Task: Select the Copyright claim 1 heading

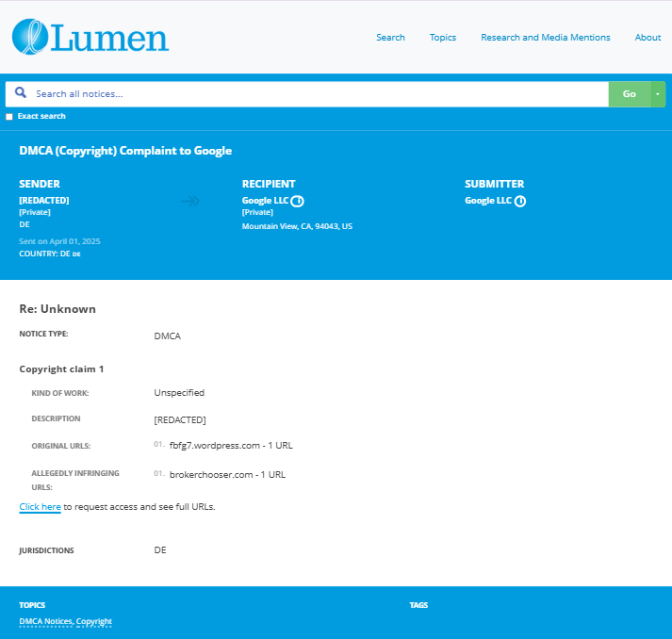Action: click(x=61, y=369)
